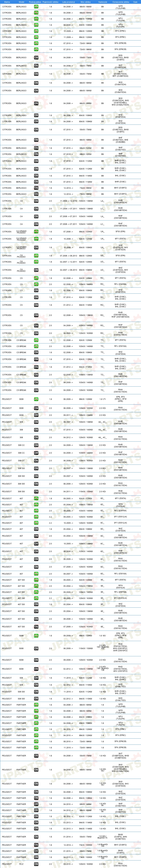Click petrol pump icon for C4 GRAND PICASSO 5FW
The image size is (141, 868).
(36, 231)
